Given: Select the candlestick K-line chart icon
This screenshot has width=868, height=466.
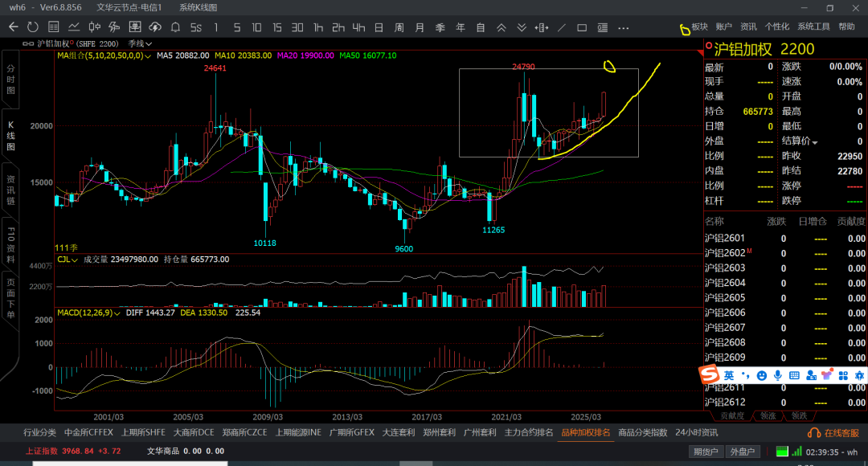Looking at the screenshot, I should coord(95,27).
